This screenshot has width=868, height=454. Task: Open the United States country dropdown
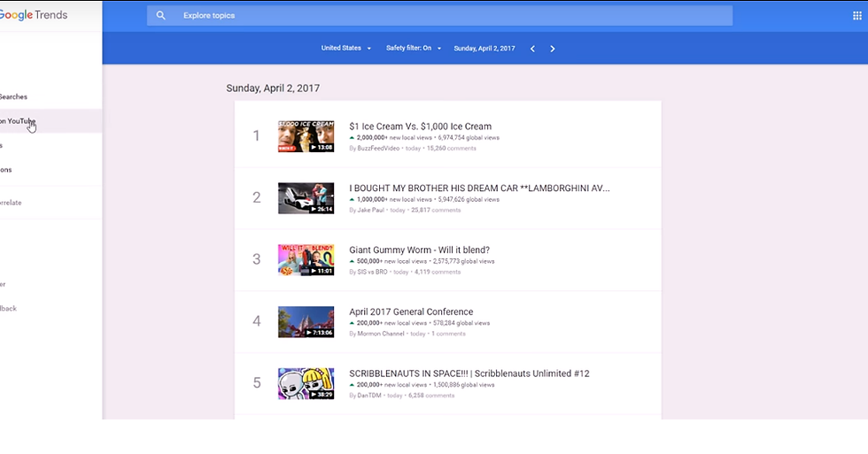pyautogui.click(x=346, y=48)
